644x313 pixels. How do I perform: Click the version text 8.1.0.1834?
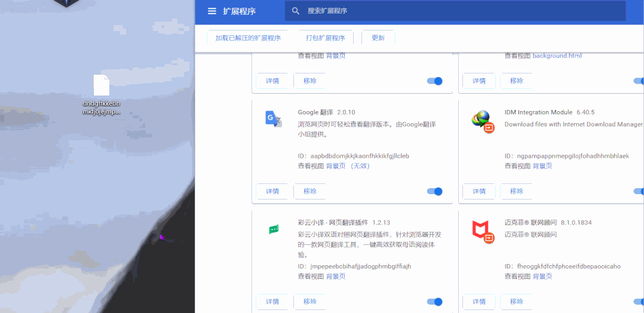pos(576,223)
